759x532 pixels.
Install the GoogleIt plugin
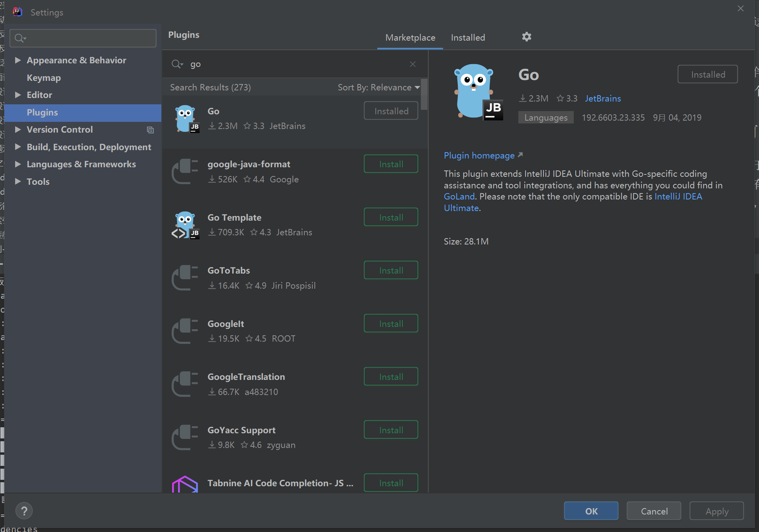(391, 324)
